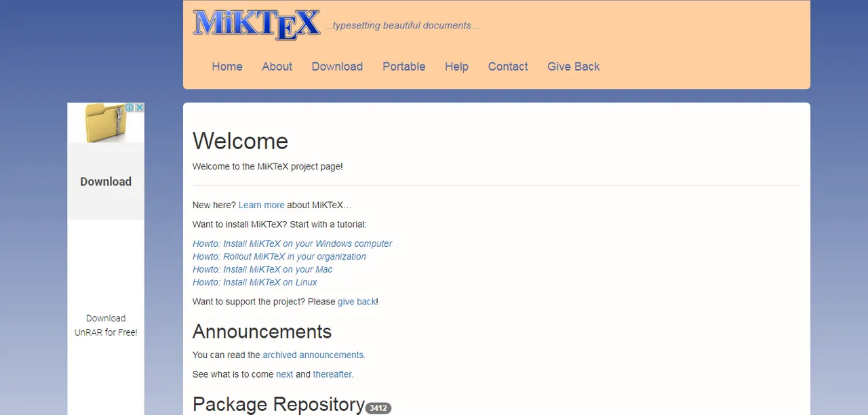Open the Mac installation howto

(x=262, y=269)
